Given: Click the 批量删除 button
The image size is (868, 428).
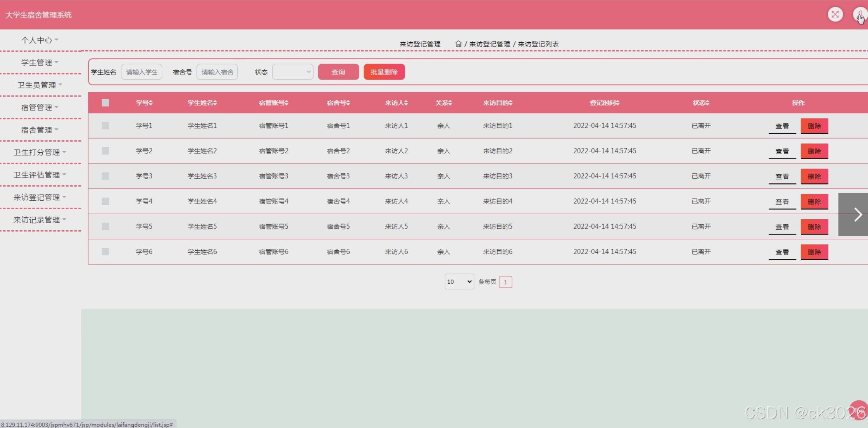Looking at the screenshot, I should 384,72.
